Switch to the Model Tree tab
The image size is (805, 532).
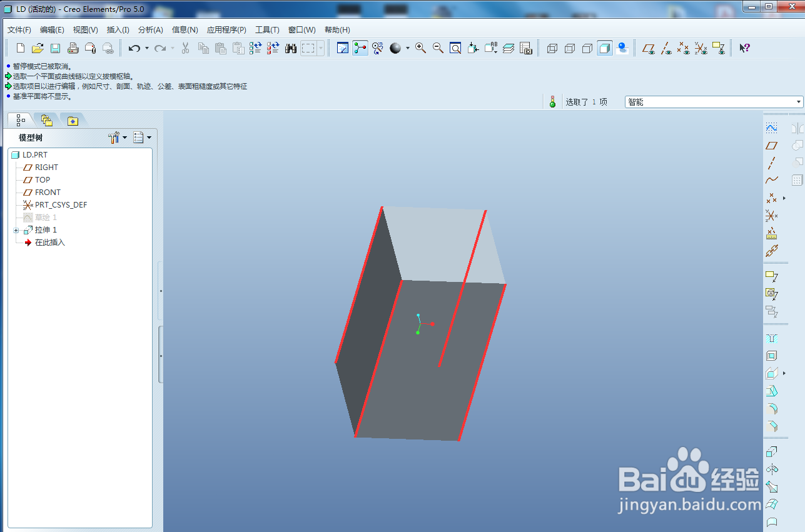(21, 120)
